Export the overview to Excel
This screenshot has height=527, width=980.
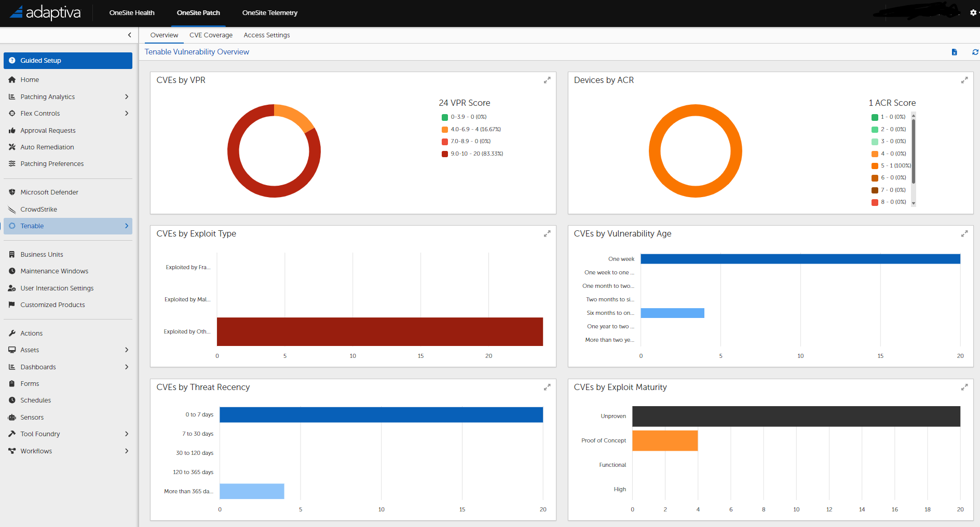(954, 52)
